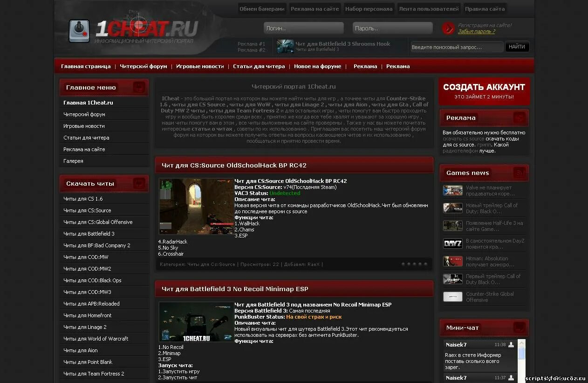Open Статьи для читера in red navbar
588x383 pixels.
[x=259, y=66]
